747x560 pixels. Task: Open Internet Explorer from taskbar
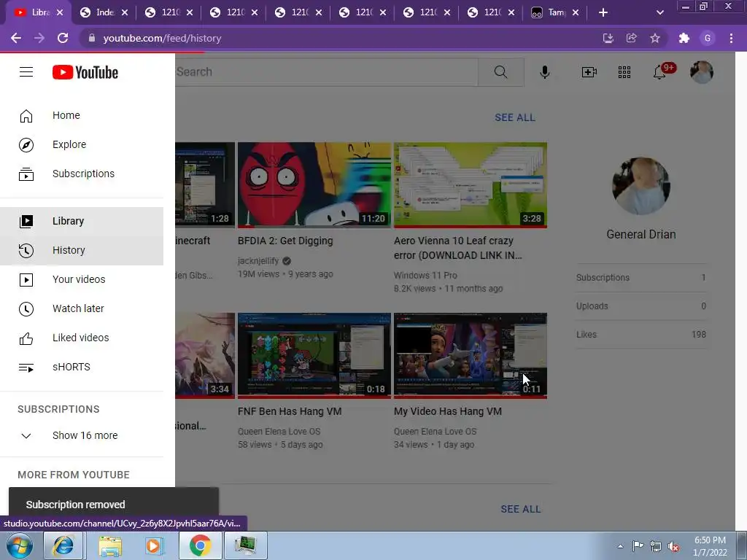(x=63, y=545)
